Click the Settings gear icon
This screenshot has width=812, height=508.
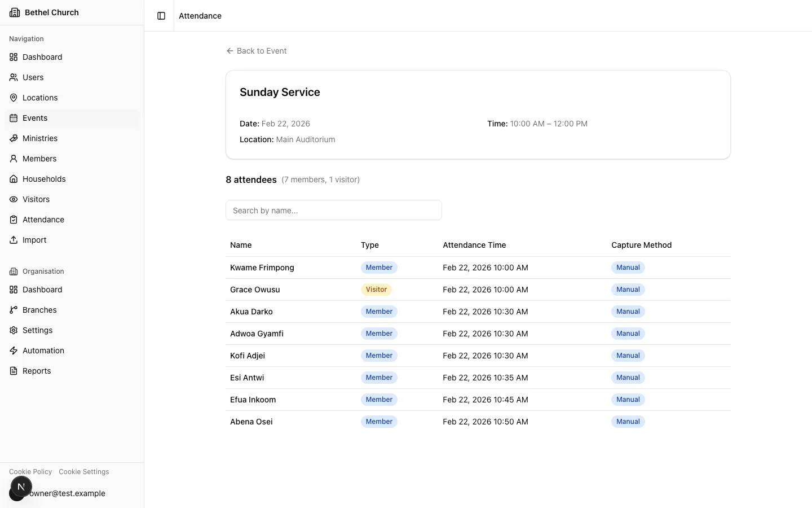[x=14, y=330]
